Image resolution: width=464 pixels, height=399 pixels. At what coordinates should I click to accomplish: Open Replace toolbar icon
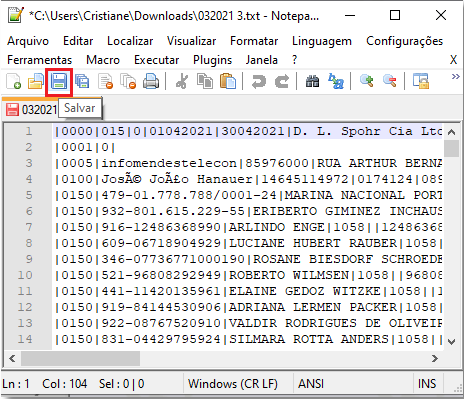click(336, 81)
